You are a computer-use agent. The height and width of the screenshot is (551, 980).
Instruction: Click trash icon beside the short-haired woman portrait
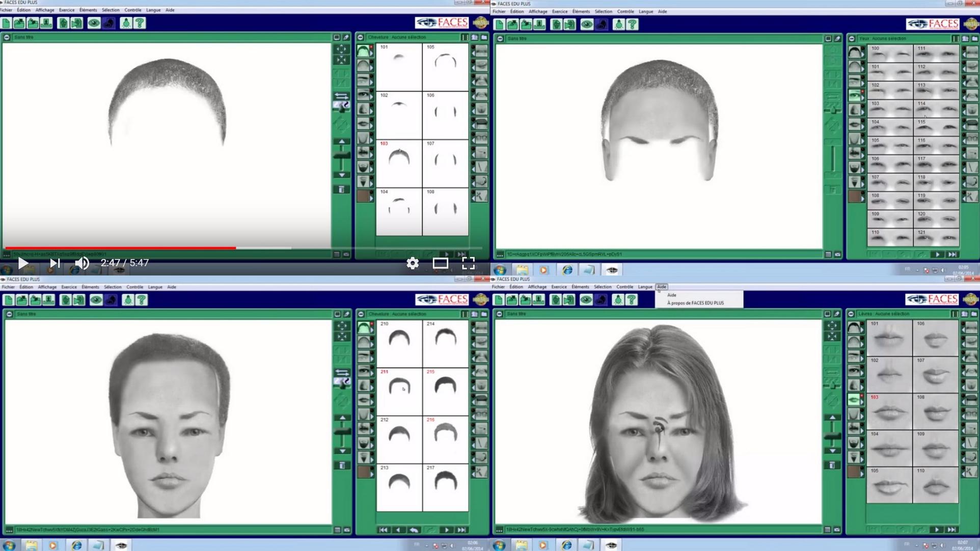coord(342,465)
